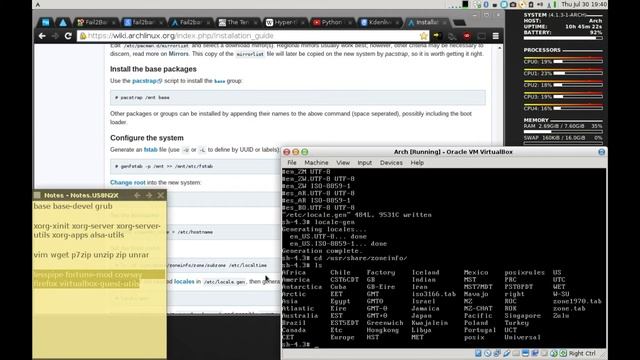
Task: Open the VirtualBox Devices menu
Action: click(391, 162)
